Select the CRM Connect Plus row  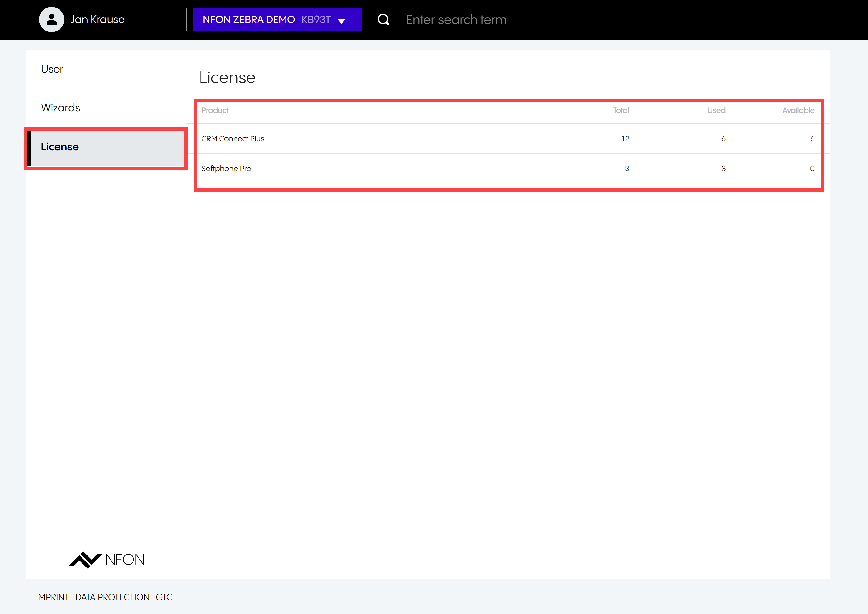tap(233, 139)
